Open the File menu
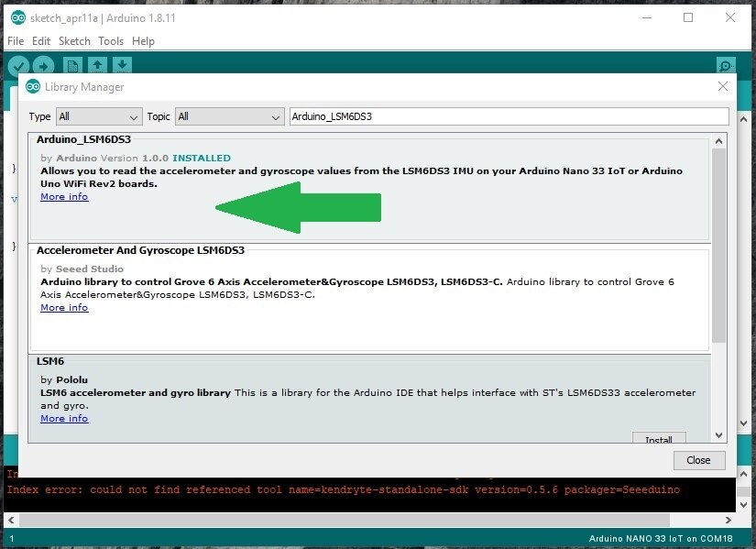This screenshot has height=549, width=756. coord(16,41)
